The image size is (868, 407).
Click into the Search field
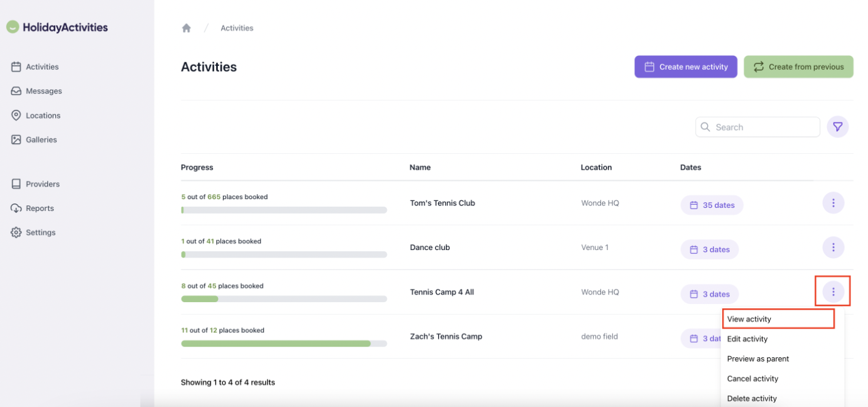tap(763, 127)
